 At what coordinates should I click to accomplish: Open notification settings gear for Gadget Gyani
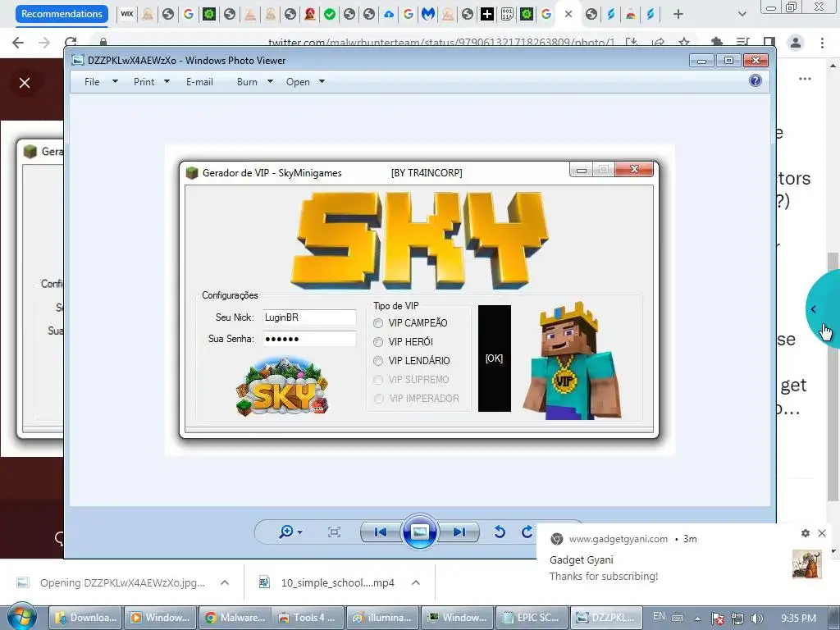pyautogui.click(x=806, y=533)
